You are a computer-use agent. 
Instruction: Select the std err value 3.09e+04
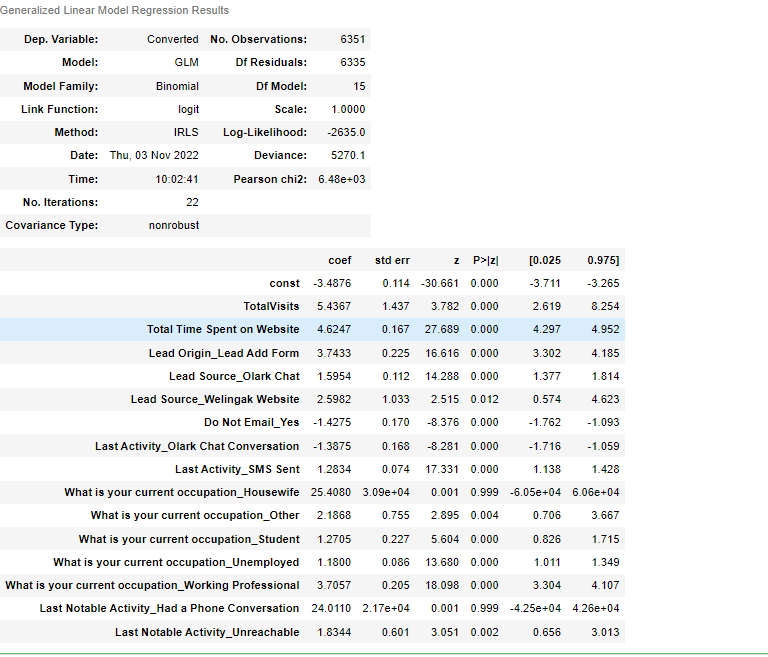pyautogui.click(x=386, y=492)
